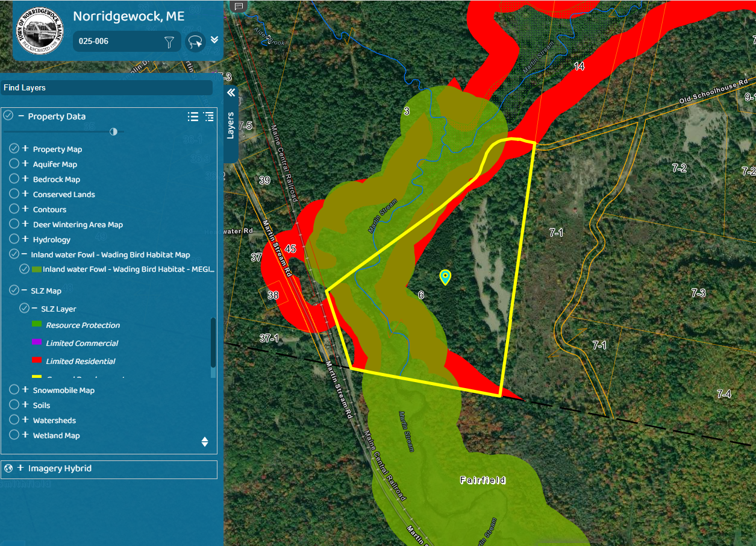The width and height of the screenshot is (756, 546).
Task: Click parcel label 14 on the map
Action: click(x=579, y=66)
